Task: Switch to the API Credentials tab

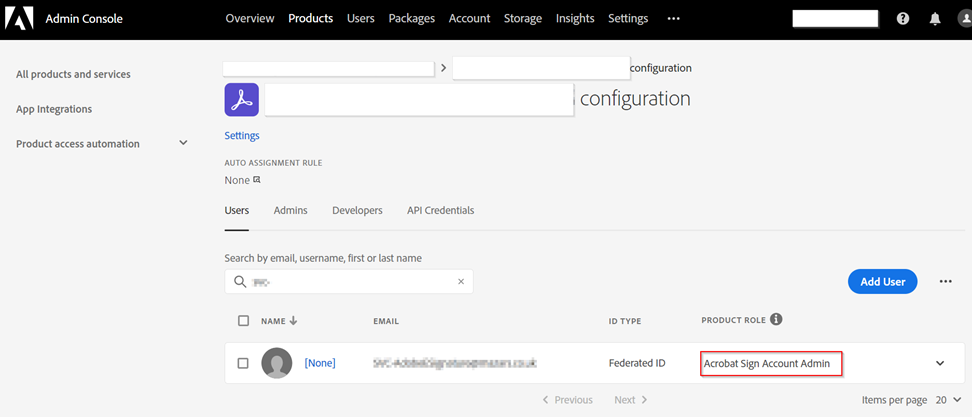Action: pyautogui.click(x=441, y=211)
